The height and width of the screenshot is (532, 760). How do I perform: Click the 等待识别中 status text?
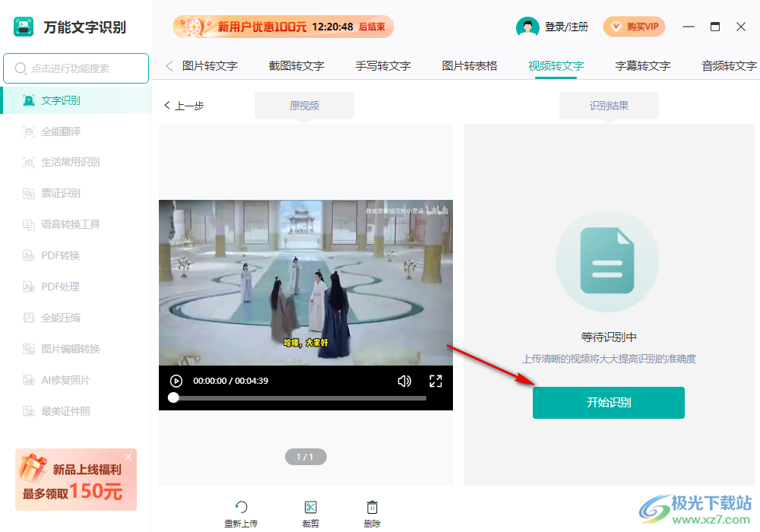(609, 337)
